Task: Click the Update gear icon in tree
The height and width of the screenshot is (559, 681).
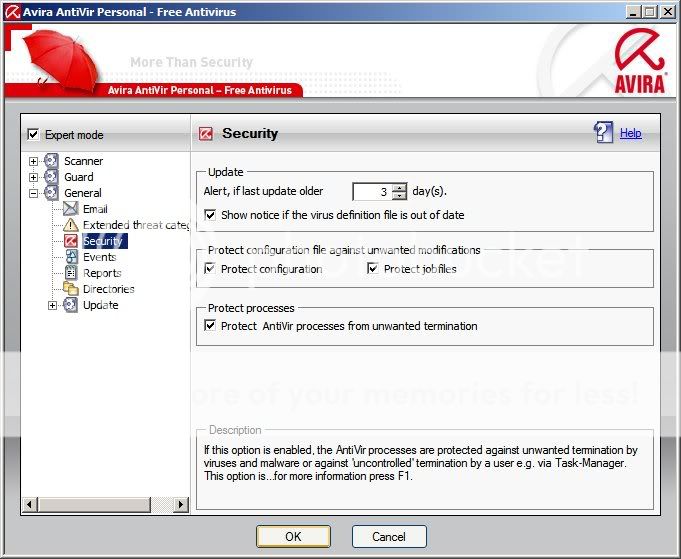Action: (70, 305)
